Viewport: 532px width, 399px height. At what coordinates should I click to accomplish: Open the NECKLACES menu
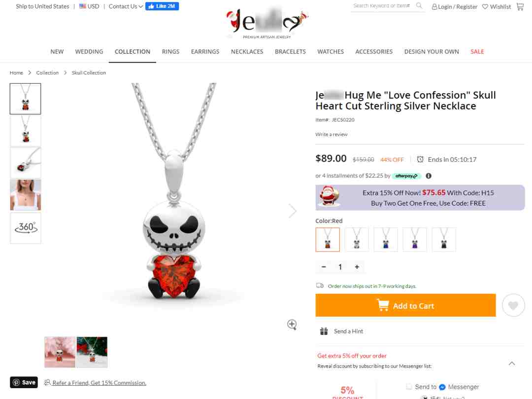tap(247, 52)
